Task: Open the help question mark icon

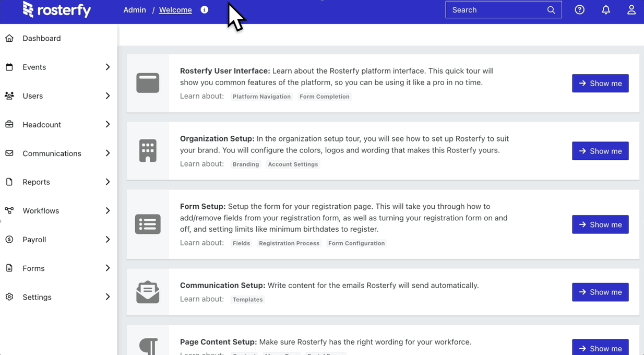Action: (x=579, y=10)
